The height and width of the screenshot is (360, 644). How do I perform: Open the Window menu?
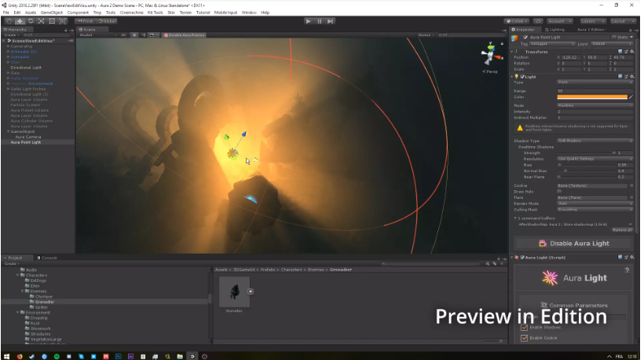click(x=249, y=13)
